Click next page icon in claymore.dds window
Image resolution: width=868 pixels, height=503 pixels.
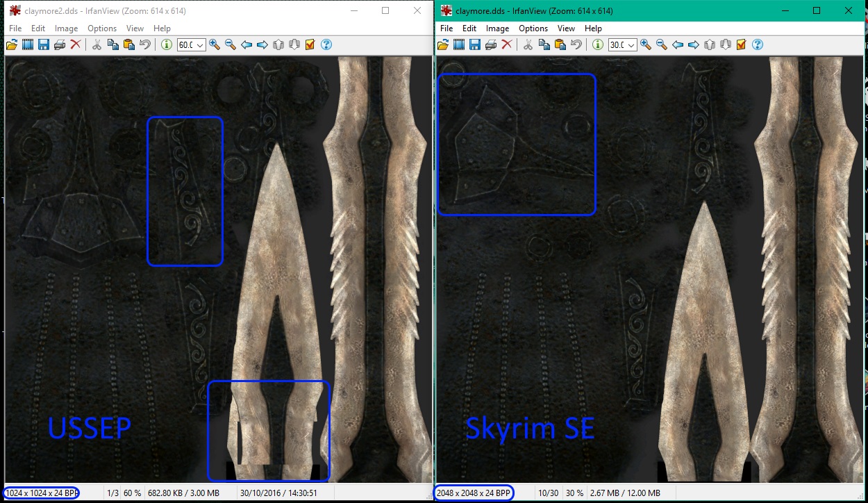(x=726, y=44)
